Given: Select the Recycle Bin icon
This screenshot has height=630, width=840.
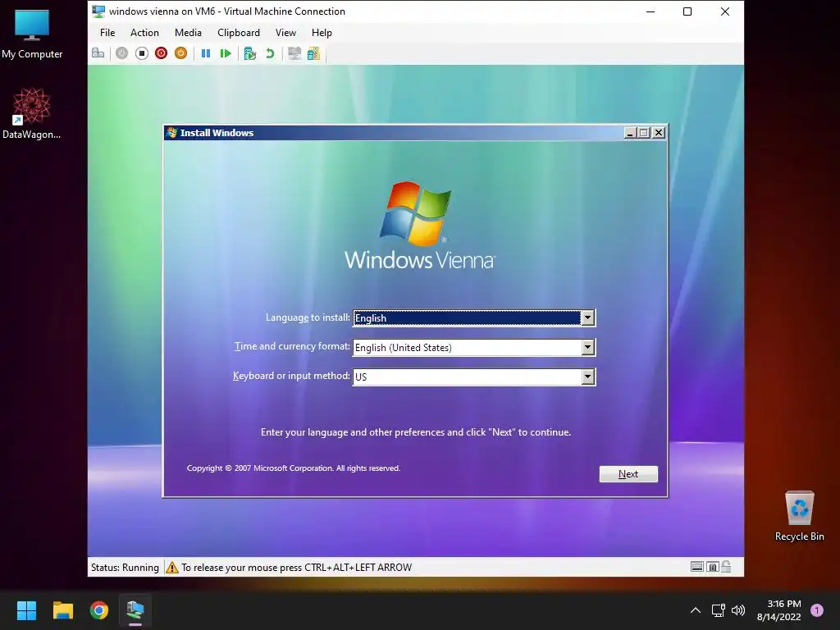Looking at the screenshot, I should (x=799, y=517).
